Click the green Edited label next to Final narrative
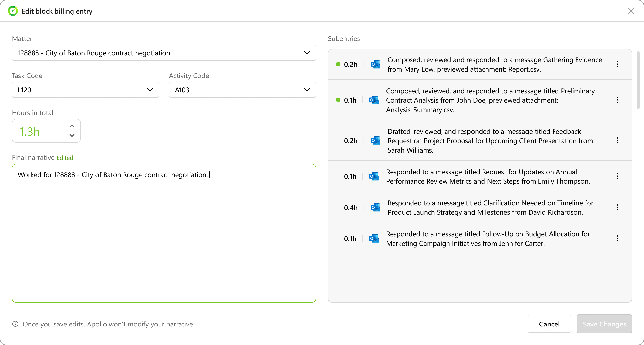The height and width of the screenshot is (345, 644). click(x=65, y=158)
